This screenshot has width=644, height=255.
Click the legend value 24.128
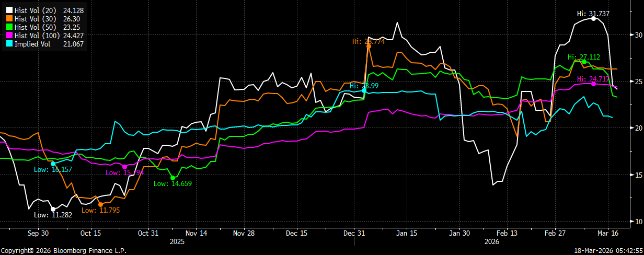point(73,10)
